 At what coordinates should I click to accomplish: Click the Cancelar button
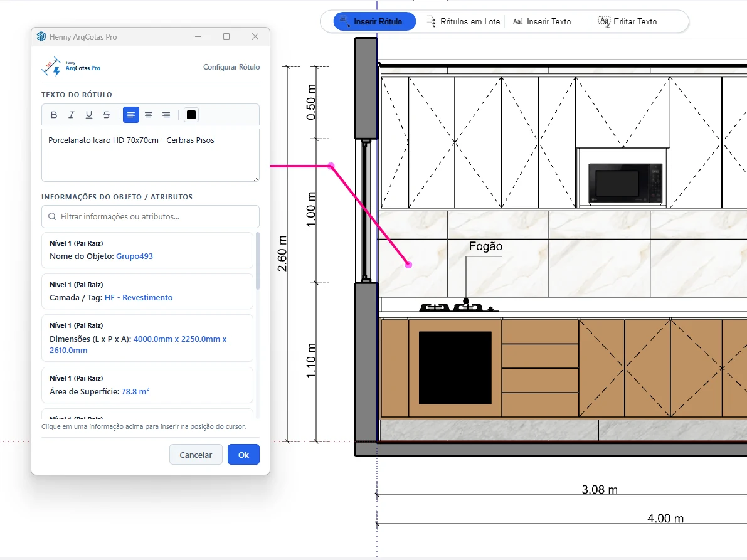click(196, 455)
